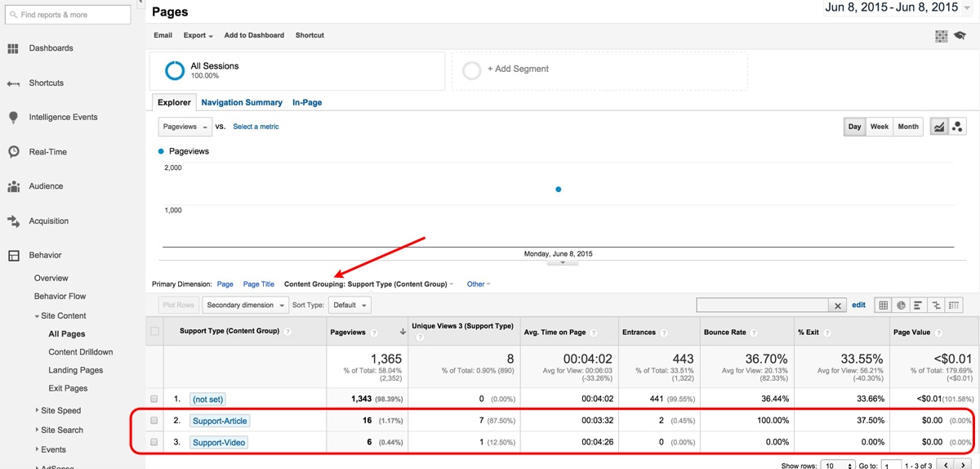Click the Find reports & more search box

click(x=68, y=15)
